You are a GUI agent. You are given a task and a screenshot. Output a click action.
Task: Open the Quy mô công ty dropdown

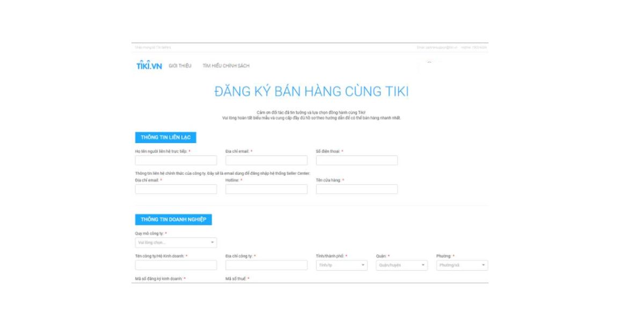point(176,243)
